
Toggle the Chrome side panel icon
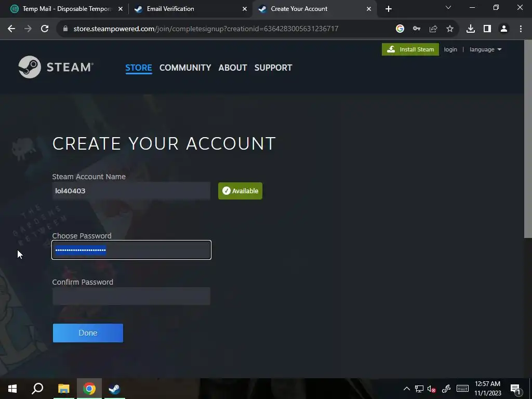[x=487, y=29]
